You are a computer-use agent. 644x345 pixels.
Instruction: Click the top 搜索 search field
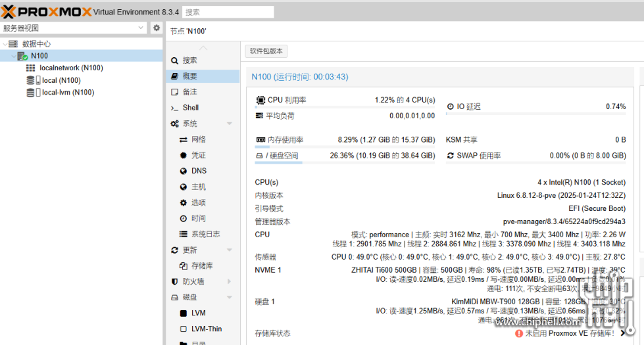click(228, 12)
